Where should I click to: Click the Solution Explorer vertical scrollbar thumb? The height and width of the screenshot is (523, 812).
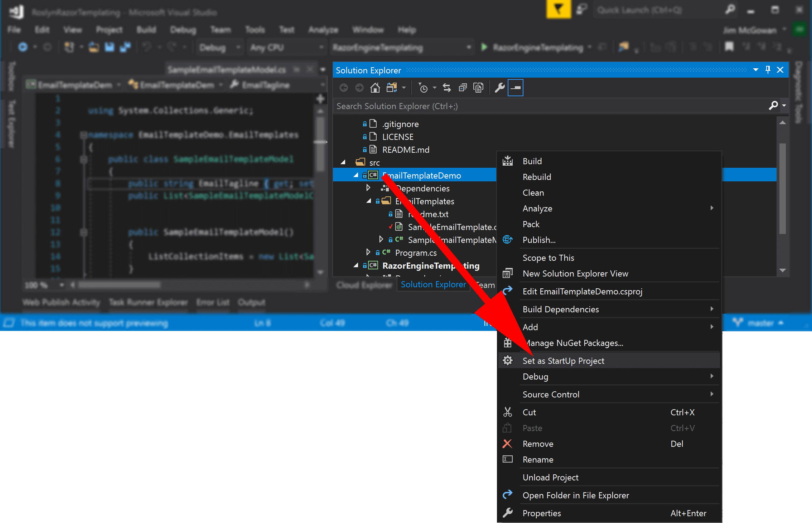coord(783,189)
